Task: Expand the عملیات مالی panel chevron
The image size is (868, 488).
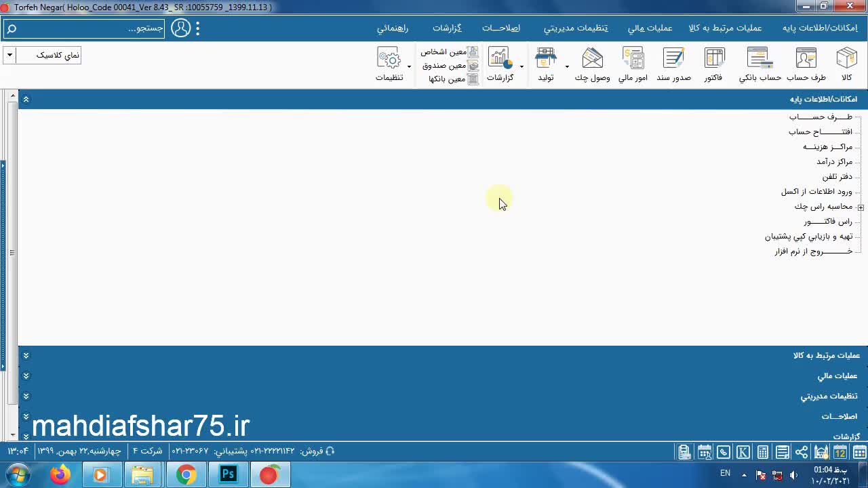Action: (26, 375)
